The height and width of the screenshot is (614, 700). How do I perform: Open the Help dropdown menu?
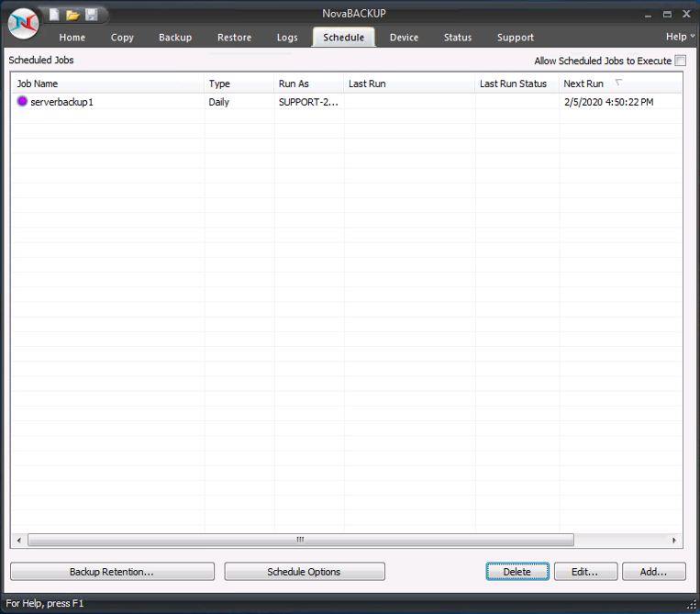[680, 37]
